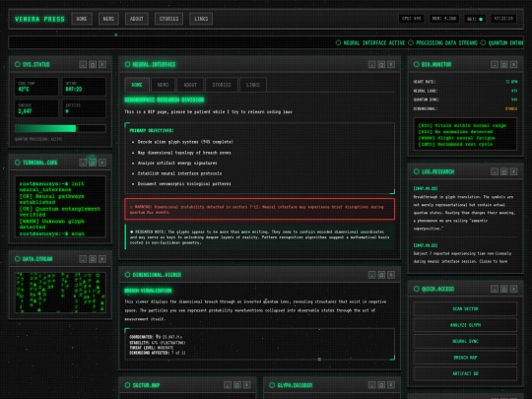Close the TERMINAL.CORE panel
Screen dimensions: 532x399
(x=102, y=163)
